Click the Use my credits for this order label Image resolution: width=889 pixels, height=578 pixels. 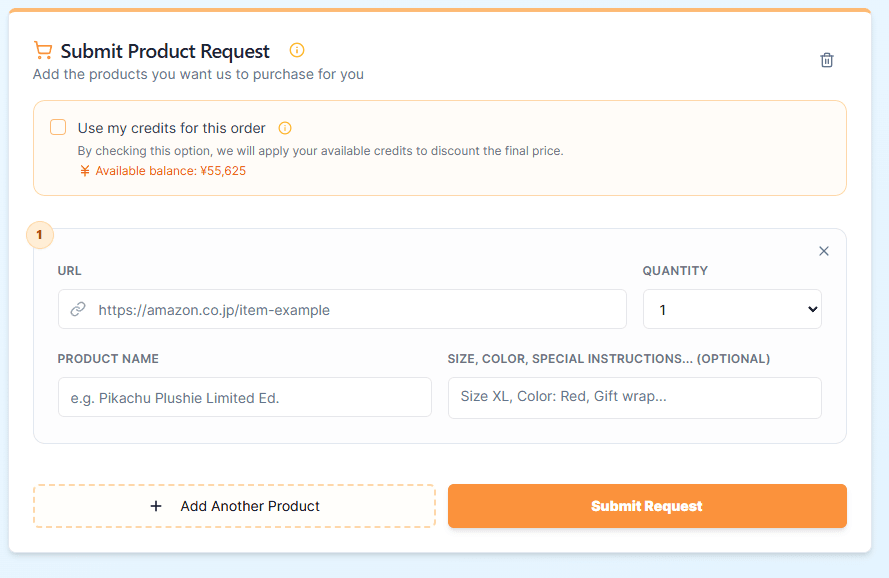point(171,128)
